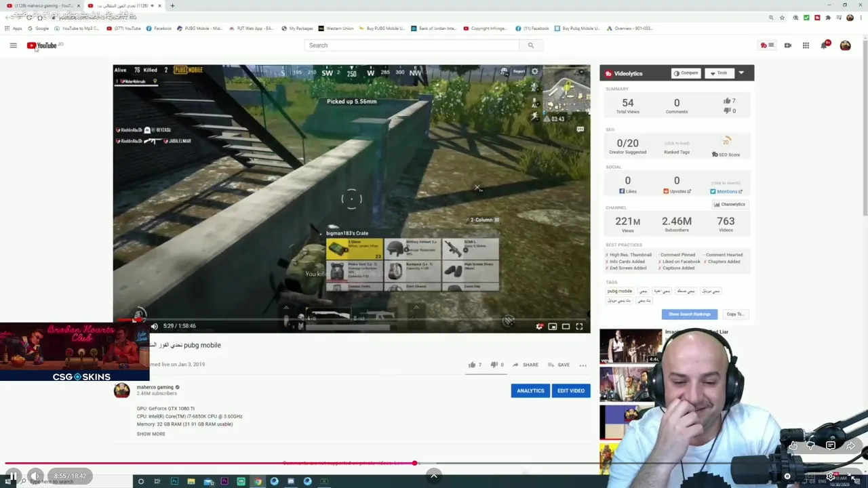Click SAVE to playlist
Image resolution: width=868 pixels, height=488 pixels.
(559, 365)
